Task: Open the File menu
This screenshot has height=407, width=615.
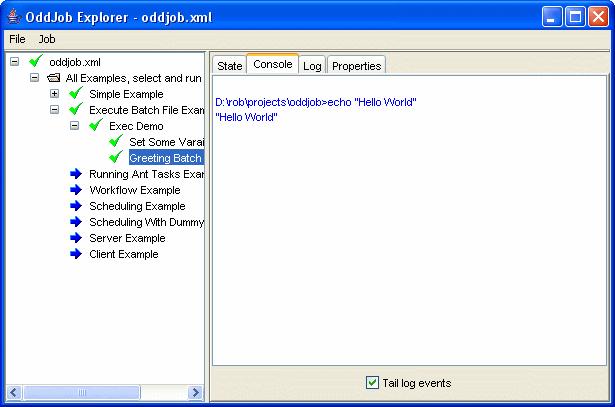Action: pos(17,39)
